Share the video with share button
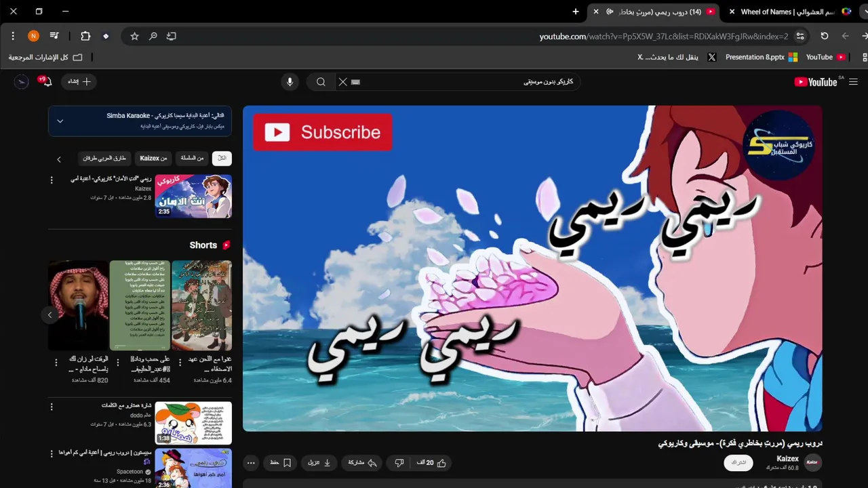The image size is (868, 488). coord(362,463)
